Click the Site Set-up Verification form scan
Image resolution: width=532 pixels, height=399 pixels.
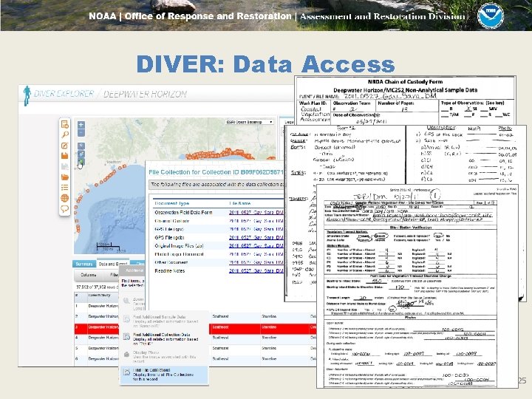coord(417,286)
